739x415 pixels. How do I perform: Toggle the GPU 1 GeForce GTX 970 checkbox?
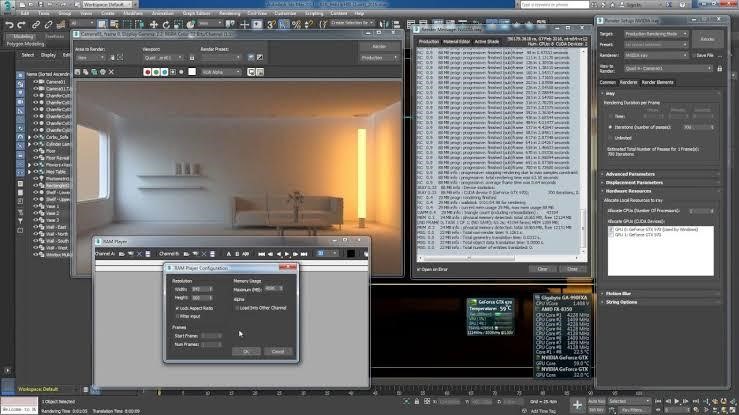[611, 235]
